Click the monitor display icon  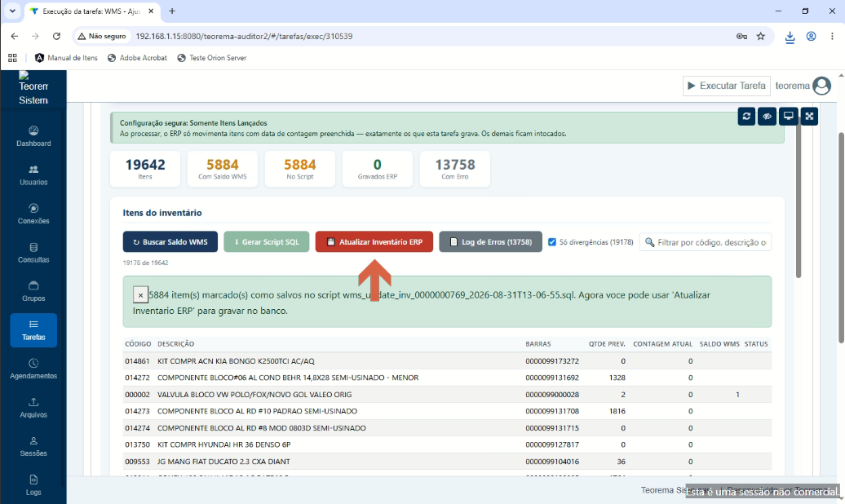coord(789,116)
